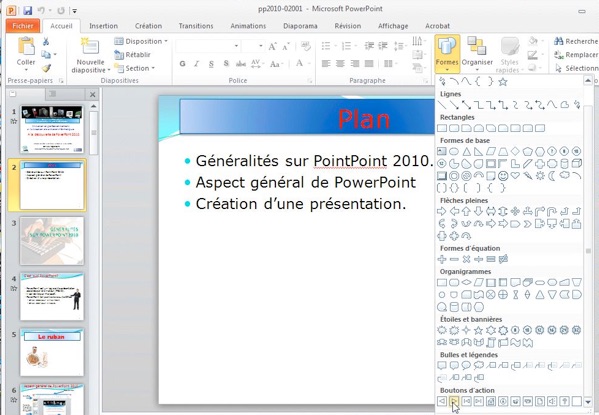Open the Fichier tab
Viewport: 599px width, 415px height.
pyautogui.click(x=23, y=26)
